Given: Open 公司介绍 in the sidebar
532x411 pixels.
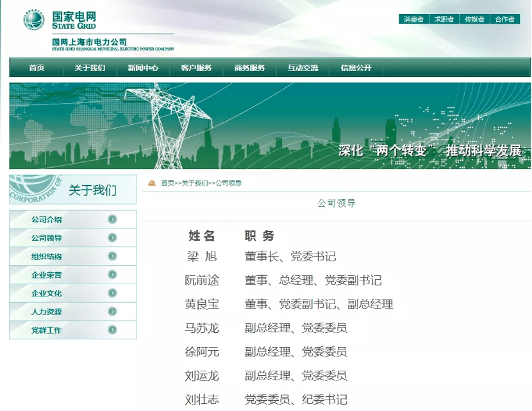Looking at the screenshot, I should coord(47,220).
